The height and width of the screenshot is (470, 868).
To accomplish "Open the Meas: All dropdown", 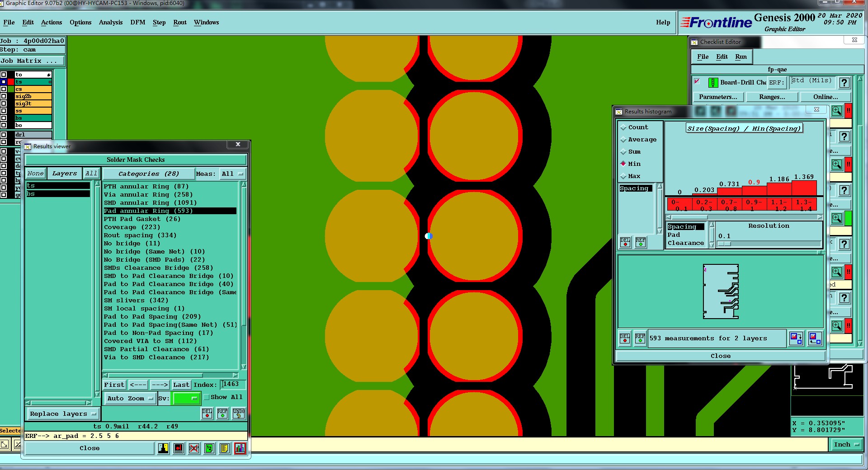I will click(x=232, y=174).
